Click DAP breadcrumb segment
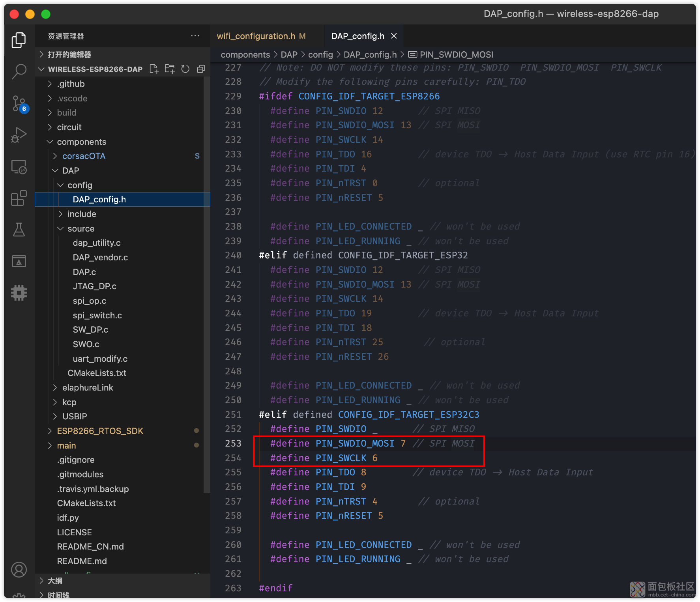Screen dimensions: 700x602 click(289, 54)
